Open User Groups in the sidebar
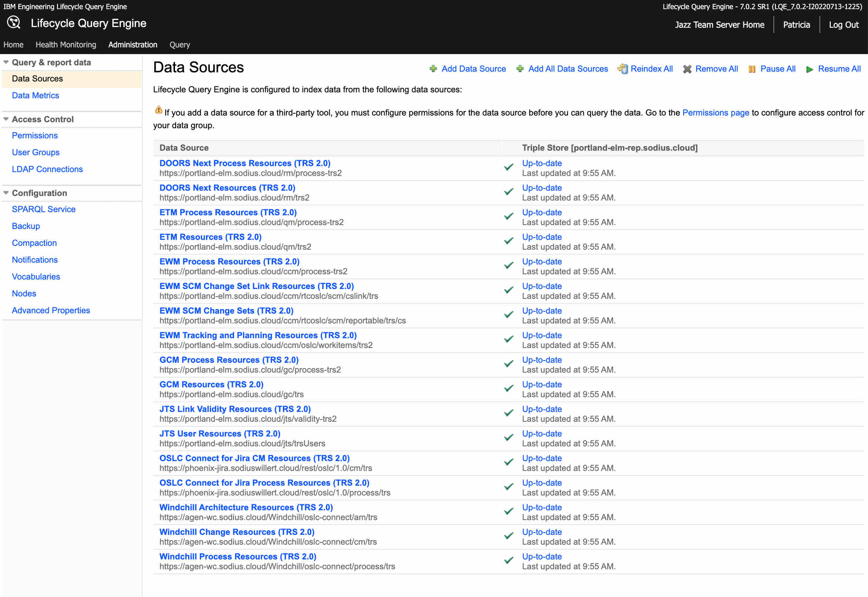Image resolution: width=868 pixels, height=597 pixels. [35, 152]
